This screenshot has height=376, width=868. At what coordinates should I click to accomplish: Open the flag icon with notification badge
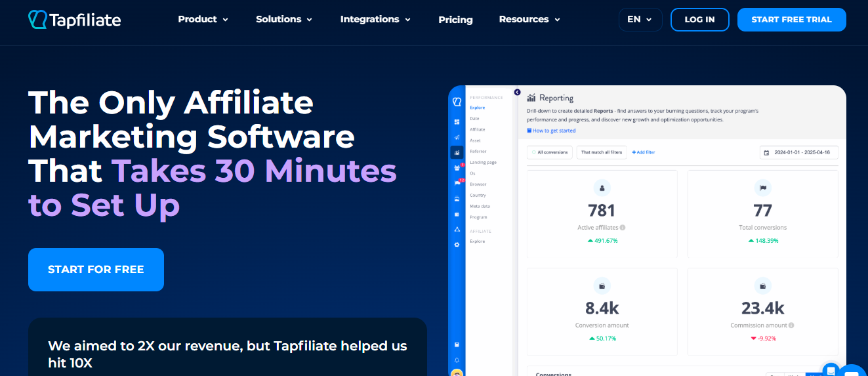click(x=457, y=182)
